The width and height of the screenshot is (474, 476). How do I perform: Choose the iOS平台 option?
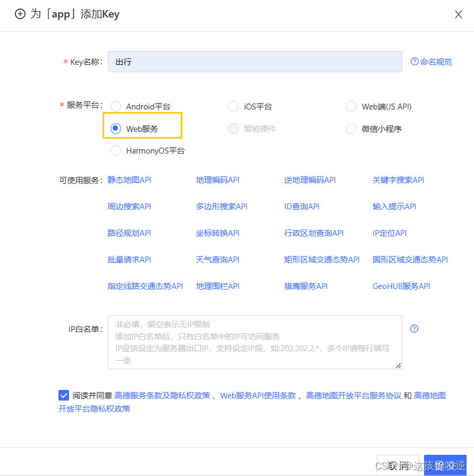[233, 106]
